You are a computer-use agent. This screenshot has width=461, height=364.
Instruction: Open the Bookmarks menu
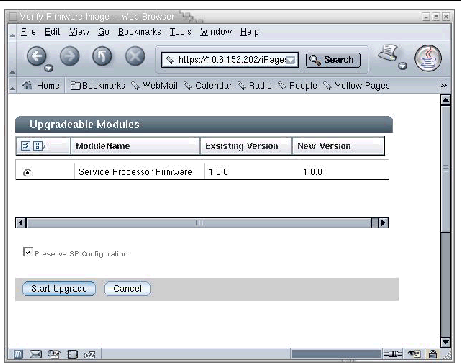[140, 32]
